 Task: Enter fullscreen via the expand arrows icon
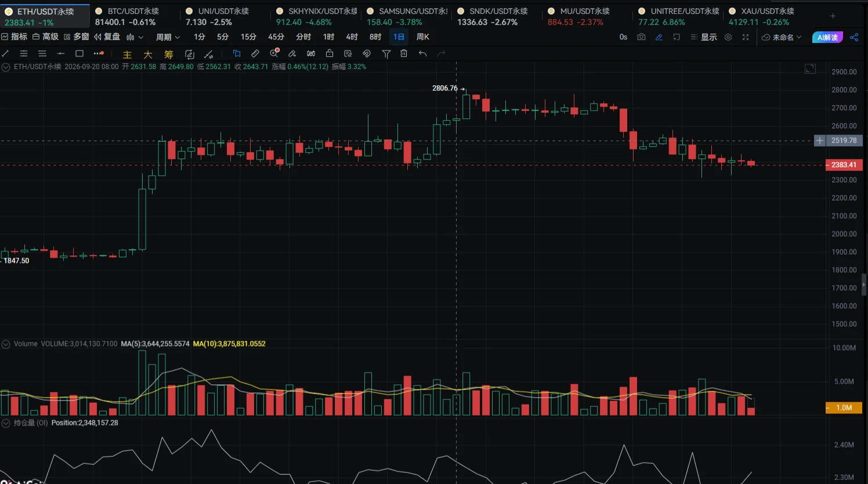click(x=746, y=37)
